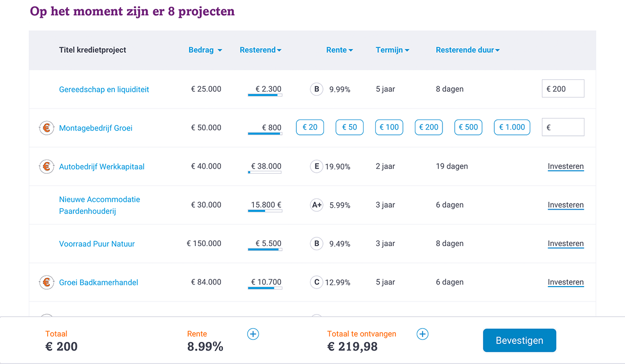Click euro icon beside Groei Badkamerhandel
Image resolution: width=625 pixels, height=364 pixels.
[47, 282]
